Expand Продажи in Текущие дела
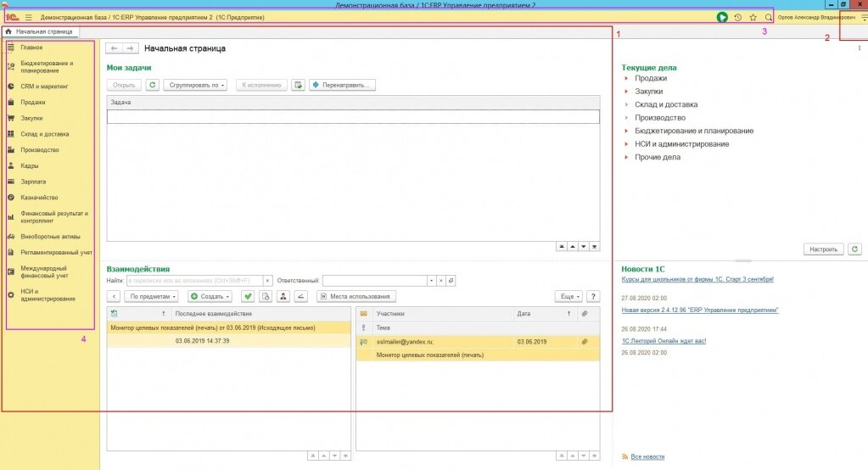This screenshot has height=470, width=868. click(x=626, y=79)
